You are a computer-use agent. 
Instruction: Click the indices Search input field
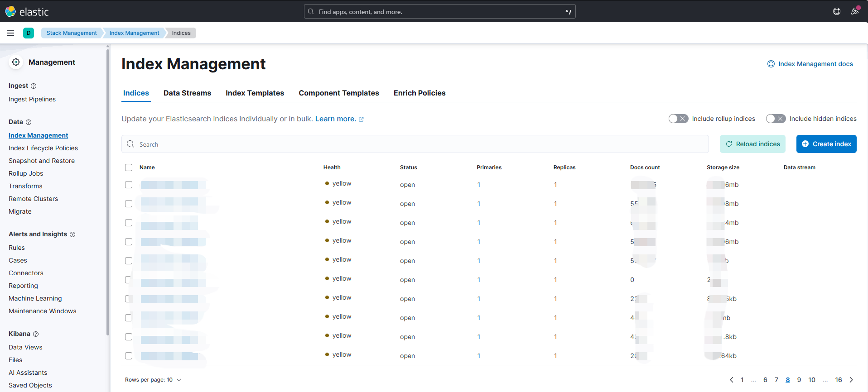point(415,144)
